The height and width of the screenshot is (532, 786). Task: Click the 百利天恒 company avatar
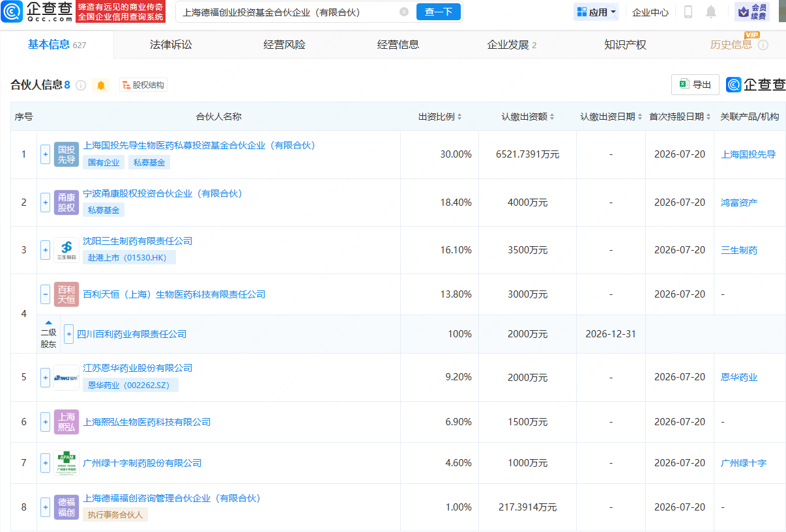point(66,294)
